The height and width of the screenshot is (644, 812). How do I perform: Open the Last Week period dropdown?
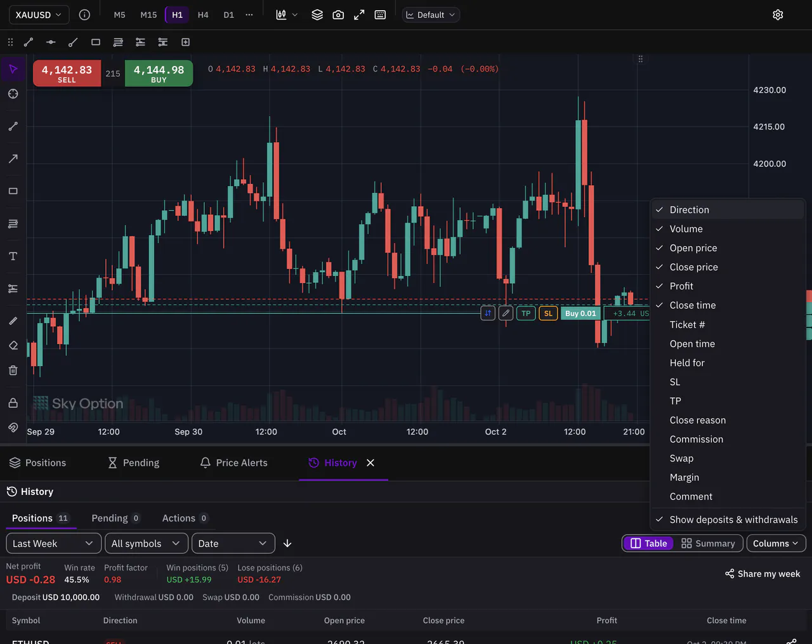(53, 543)
